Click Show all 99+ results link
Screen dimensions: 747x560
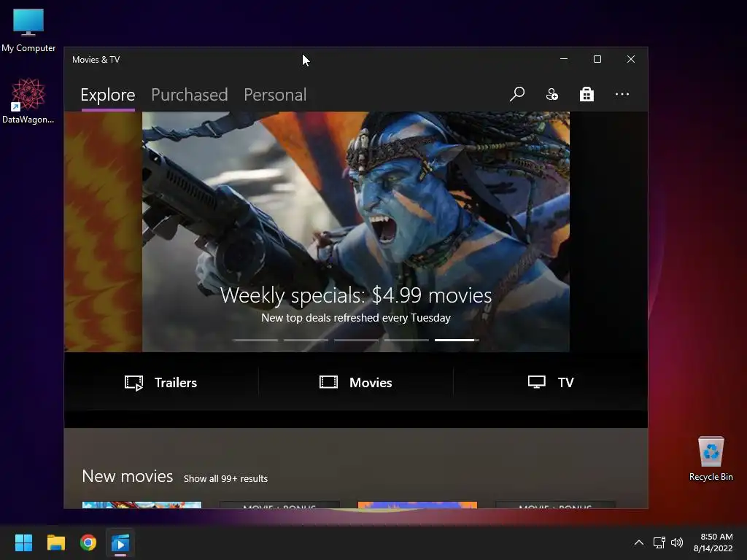(x=225, y=478)
